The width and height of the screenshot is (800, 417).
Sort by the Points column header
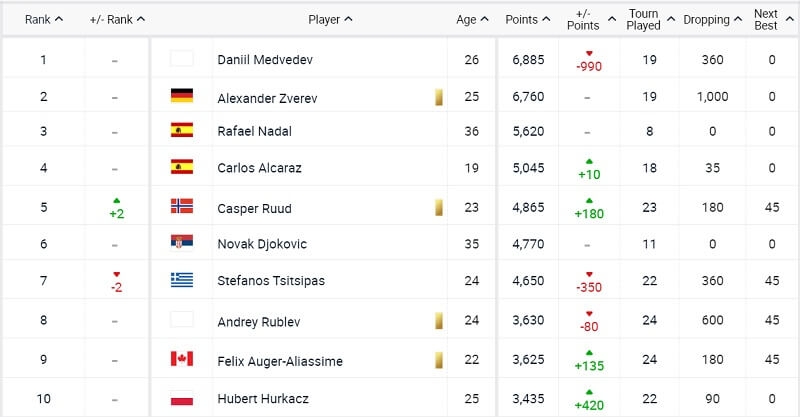(x=527, y=19)
